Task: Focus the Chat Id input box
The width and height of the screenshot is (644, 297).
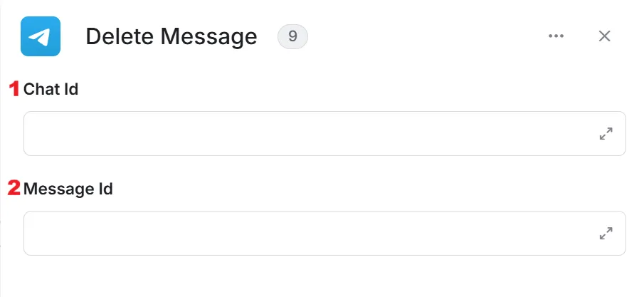Action: point(324,133)
